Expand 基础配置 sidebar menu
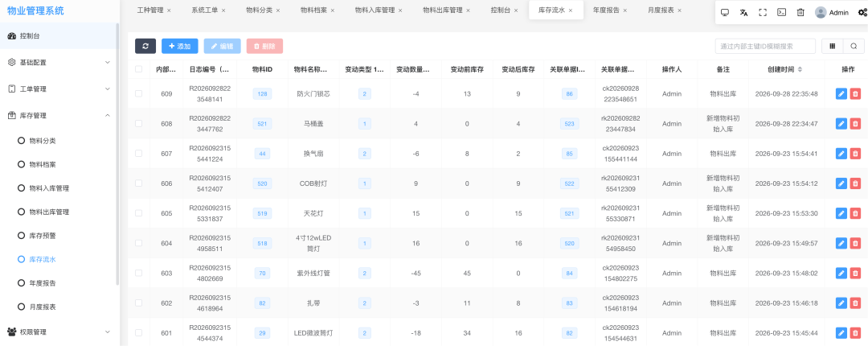 59,63
